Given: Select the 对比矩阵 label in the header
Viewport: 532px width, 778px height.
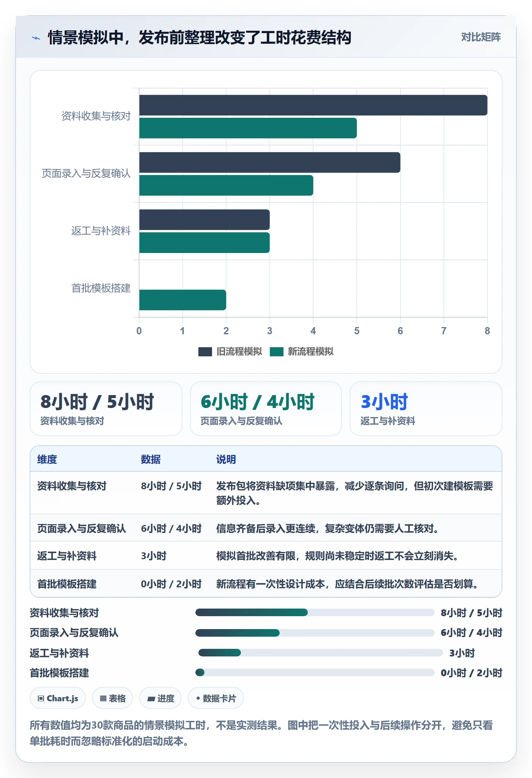Looking at the screenshot, I should [481, 37].
